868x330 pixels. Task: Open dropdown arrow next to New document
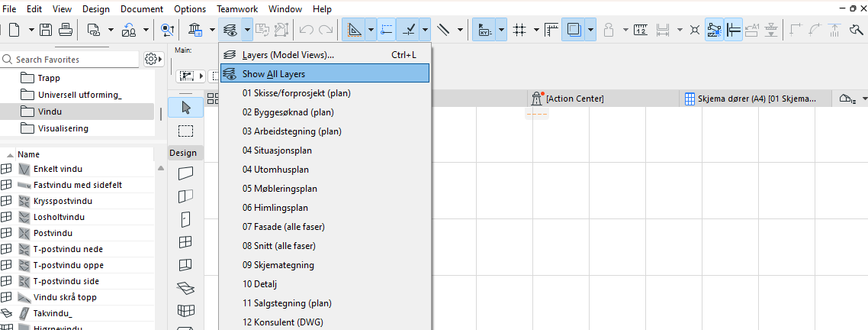(x=31, y=30)
